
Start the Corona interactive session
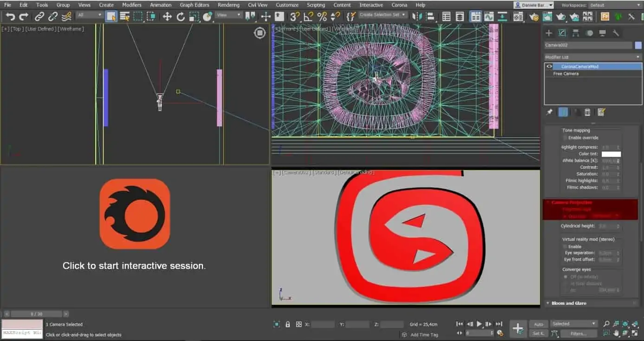coord(134,266)
